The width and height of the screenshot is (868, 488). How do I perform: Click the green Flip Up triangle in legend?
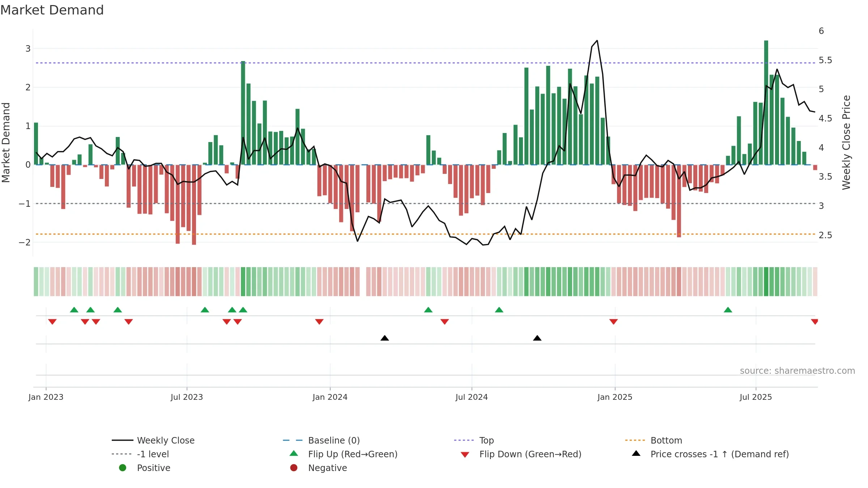[294, 453]
